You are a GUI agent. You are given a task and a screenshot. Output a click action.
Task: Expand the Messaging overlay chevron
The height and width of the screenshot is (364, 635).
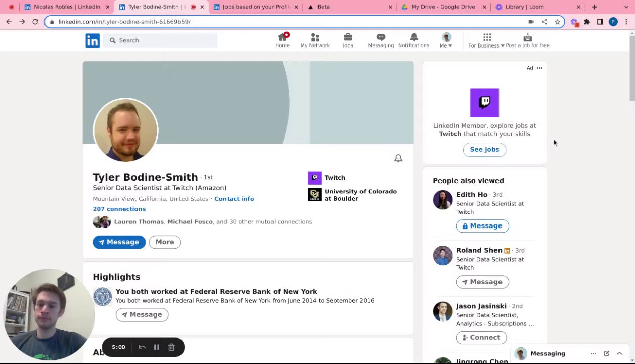pyautogui.click(x=619, y=354)
